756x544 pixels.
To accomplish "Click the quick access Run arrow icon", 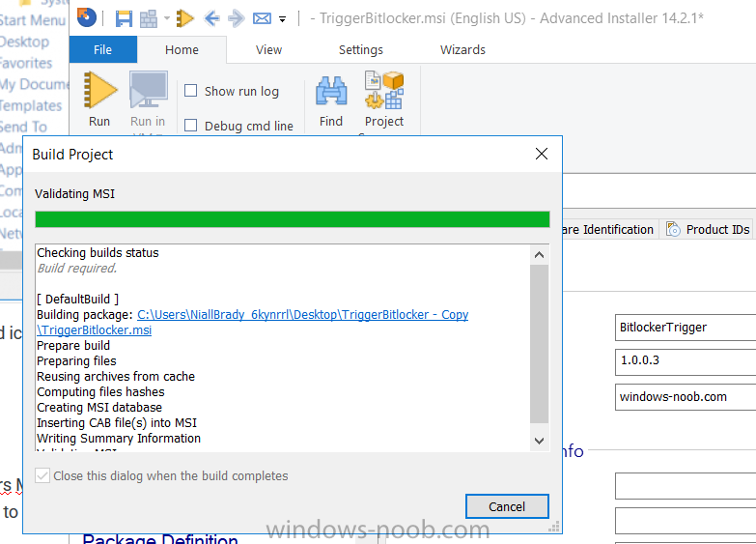I will coord(185,18).
